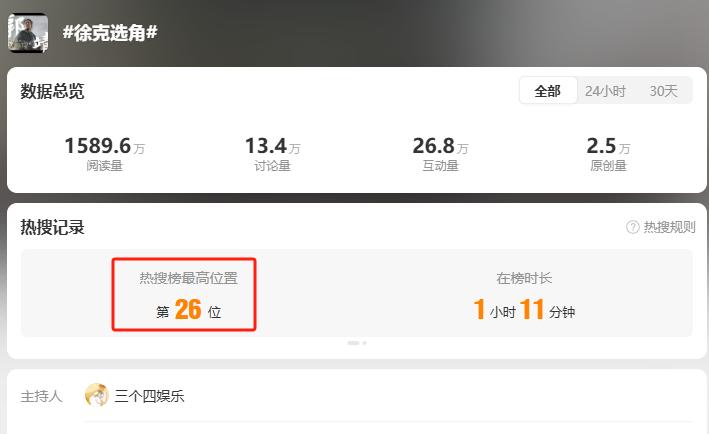The image size is (709, 434).
Task: Click the 主持人 label
Action: click(41, 396)
